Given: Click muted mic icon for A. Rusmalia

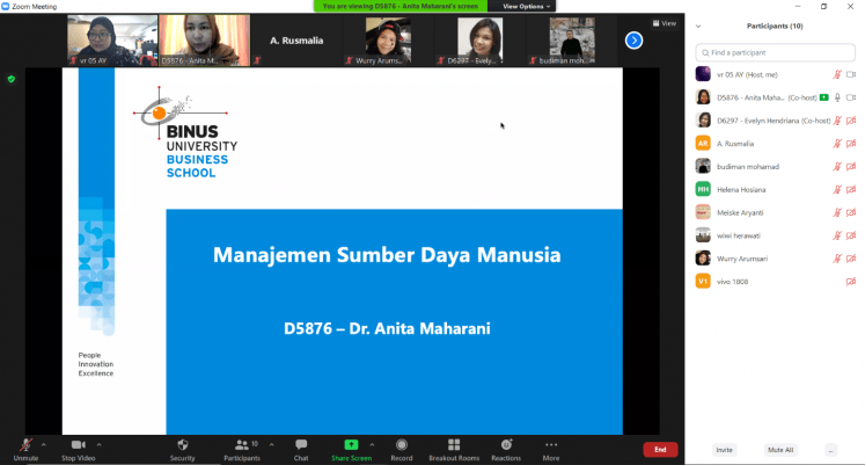Looking at the screenshot, I should click(837, 144).
